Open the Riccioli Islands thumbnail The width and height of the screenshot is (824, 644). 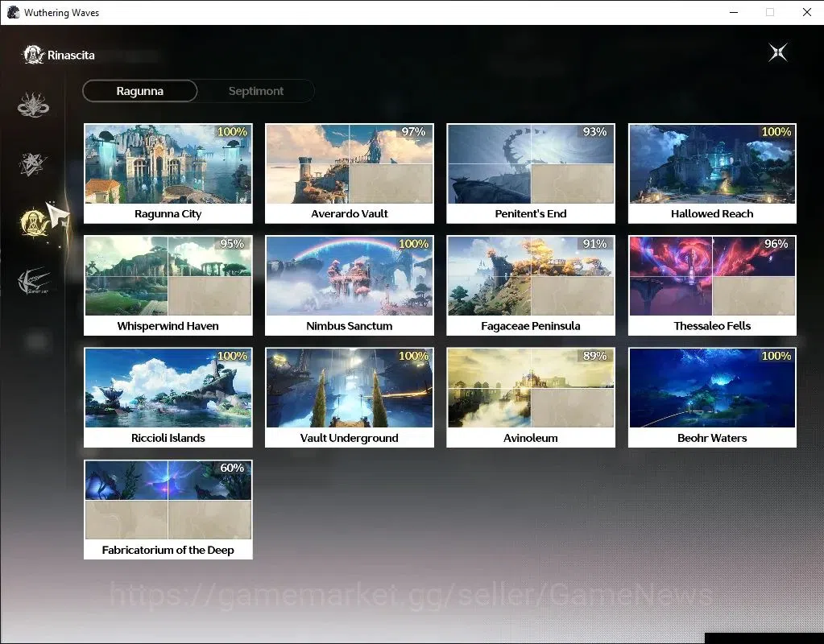168,388
